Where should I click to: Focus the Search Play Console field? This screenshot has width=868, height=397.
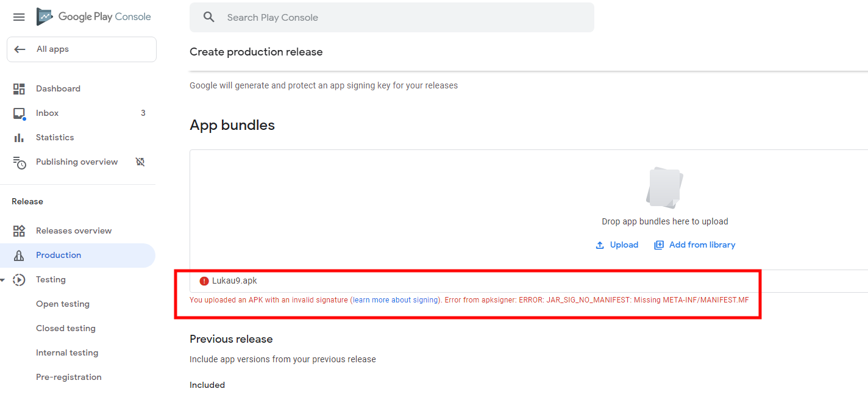[392, 17]
